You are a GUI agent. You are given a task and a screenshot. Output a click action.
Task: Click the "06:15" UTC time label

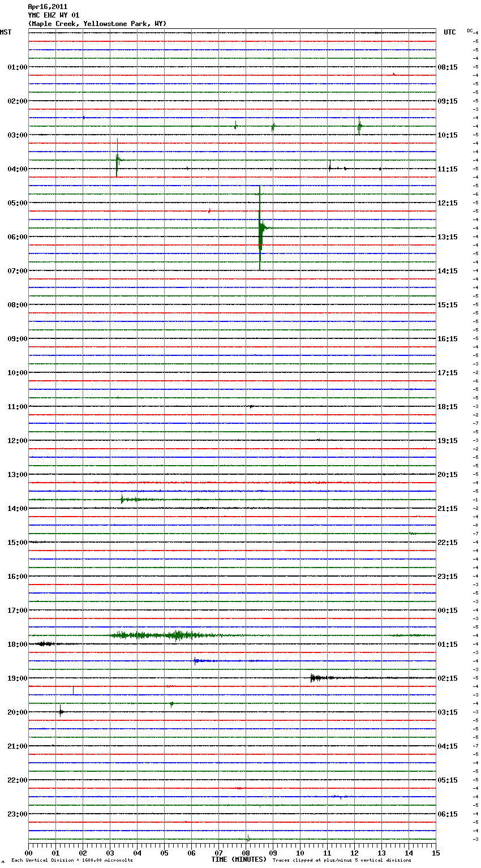click(x=448, y=814)
